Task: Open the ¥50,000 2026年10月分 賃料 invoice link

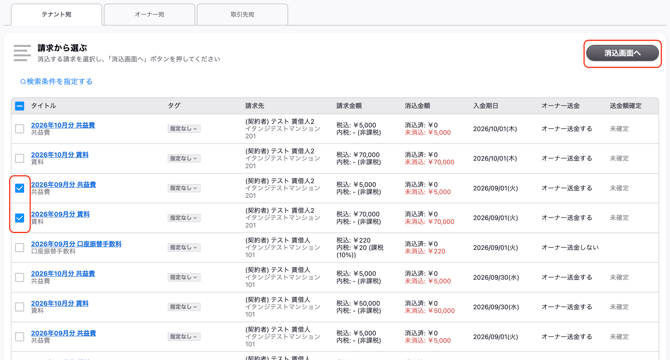Action: click(x=60, y=303)
